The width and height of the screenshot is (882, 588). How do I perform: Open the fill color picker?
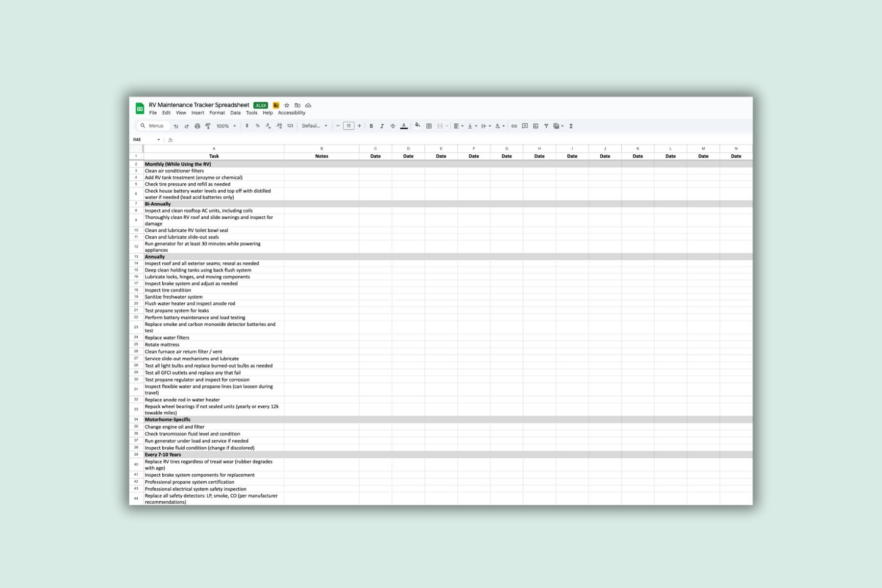pyautogui.click(x=417, y=125)
